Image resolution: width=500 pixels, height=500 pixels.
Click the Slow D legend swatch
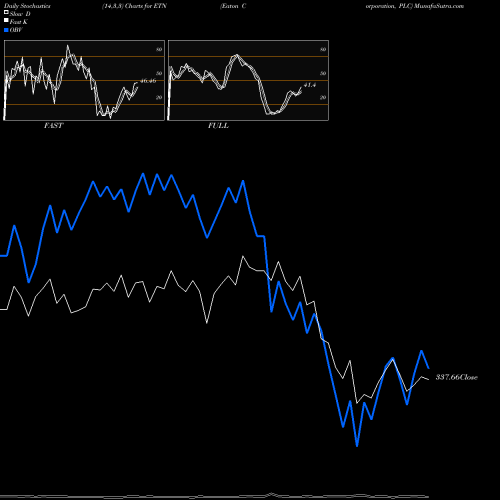[6, 12]
